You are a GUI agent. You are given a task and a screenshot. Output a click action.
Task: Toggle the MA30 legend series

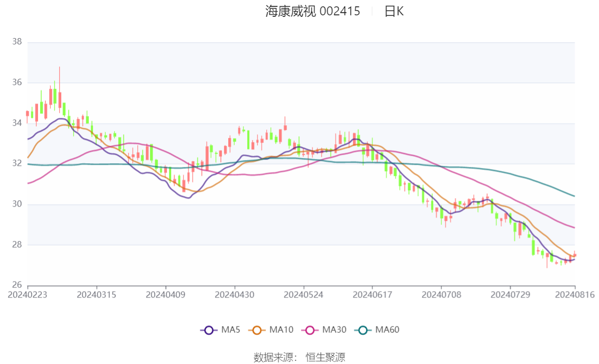[324, 330]
